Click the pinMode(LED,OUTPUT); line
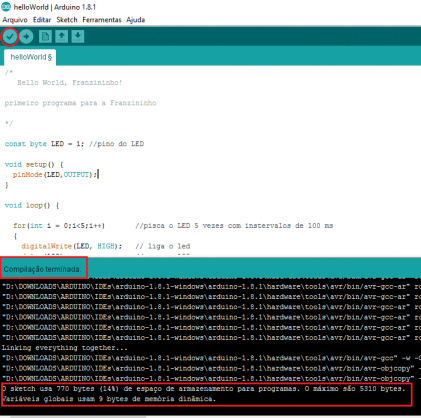 (55, 175)
